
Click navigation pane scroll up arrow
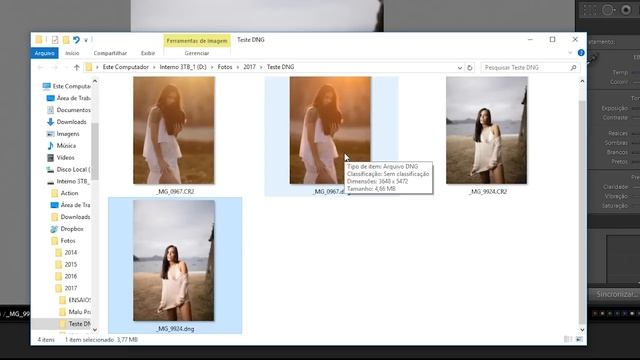pos(95,81)
